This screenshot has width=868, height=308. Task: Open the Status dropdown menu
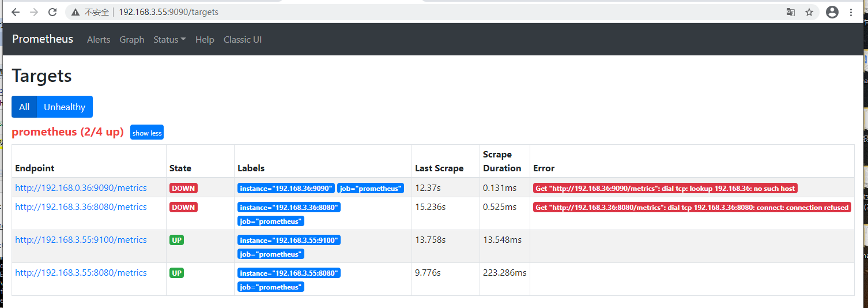[x=169, y=40]
